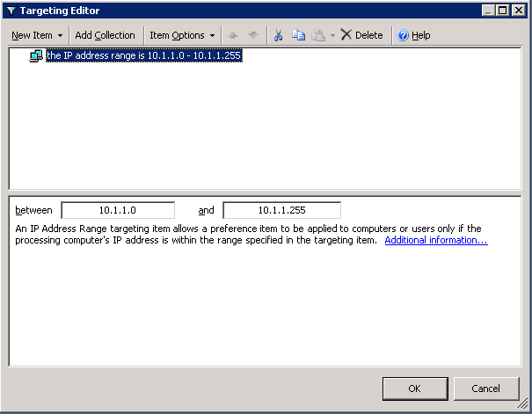Select the IP address range tree item
Screen dimensions: 532x414
[x=143, y=55]
